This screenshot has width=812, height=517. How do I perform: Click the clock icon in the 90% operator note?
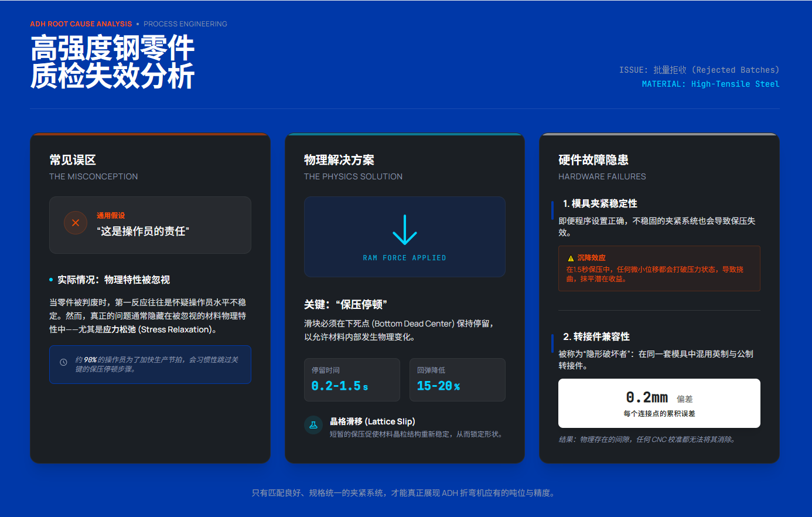click(x=63, y=362)
